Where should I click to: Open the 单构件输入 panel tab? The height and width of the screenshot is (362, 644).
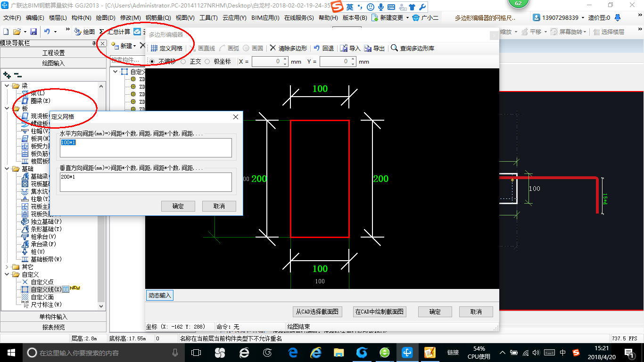coord(53,317)
